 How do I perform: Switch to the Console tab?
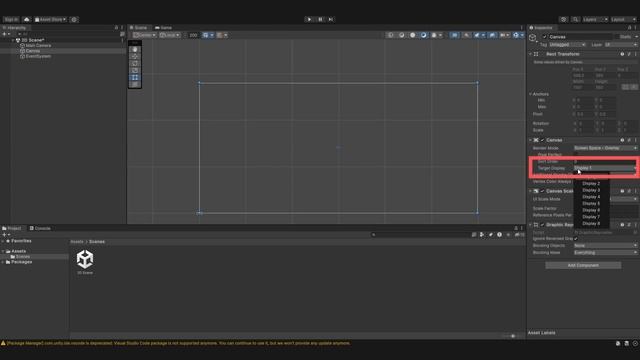point(40,228)
